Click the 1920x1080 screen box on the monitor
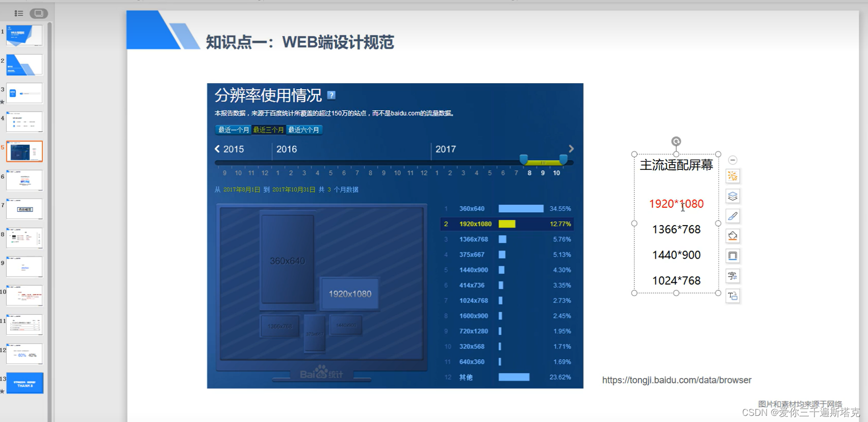Viewport: 868px width, 422px height. [350, 294]
